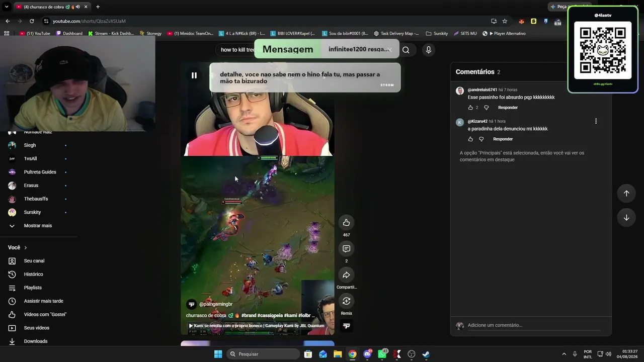Open the Chrome apps grid icon
Image resolution: width=644 pixels, height=362 pixels.
[x=7, y=34]
